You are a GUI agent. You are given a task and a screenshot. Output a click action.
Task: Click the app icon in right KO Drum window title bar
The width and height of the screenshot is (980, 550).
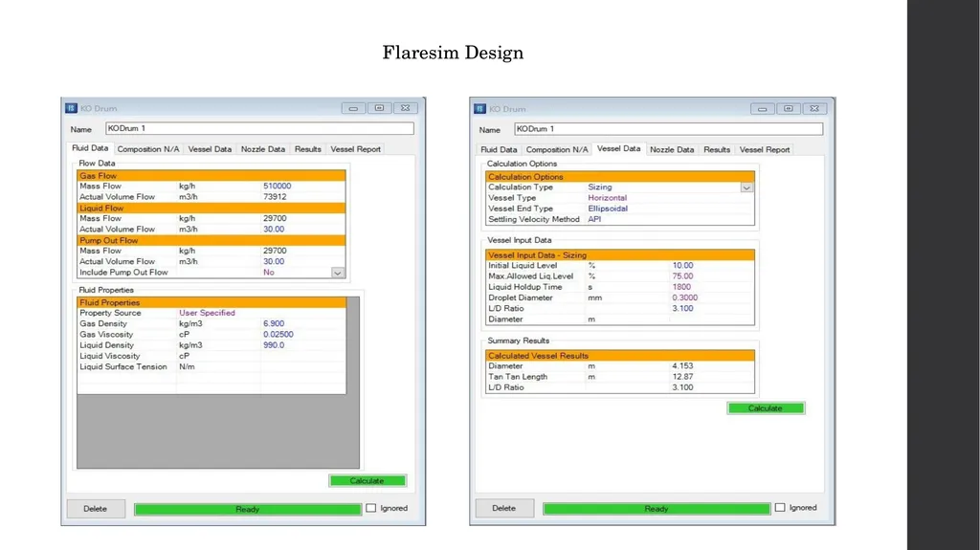(x=480, y=109)
